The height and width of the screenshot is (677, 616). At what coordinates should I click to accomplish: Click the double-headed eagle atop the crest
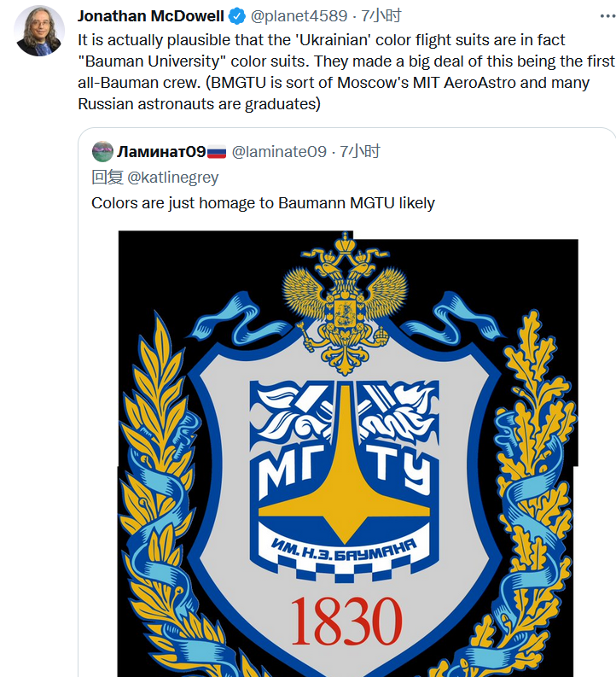coord(345,290)
